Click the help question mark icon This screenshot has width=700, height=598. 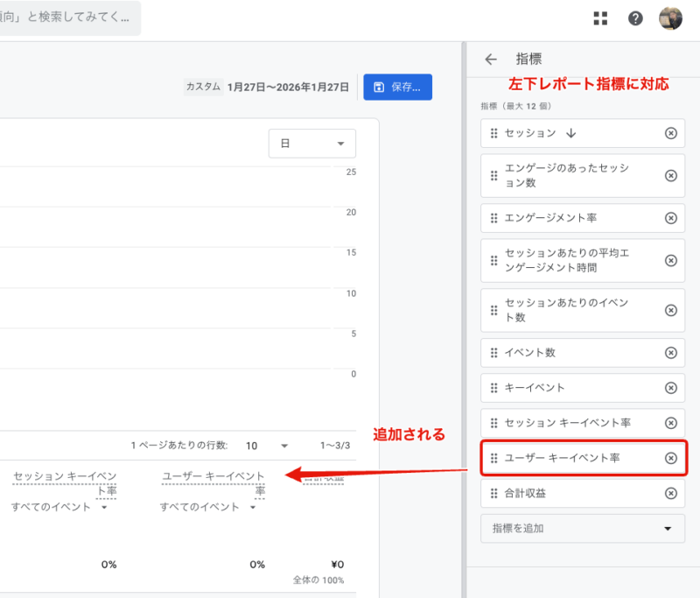pos(635,18)
